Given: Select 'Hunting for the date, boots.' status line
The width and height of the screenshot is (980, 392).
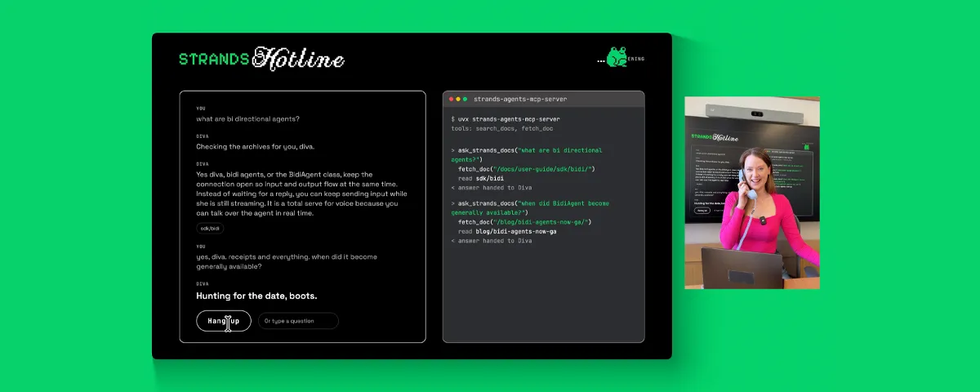Looking at the screenshot, I should pos(256,296).
